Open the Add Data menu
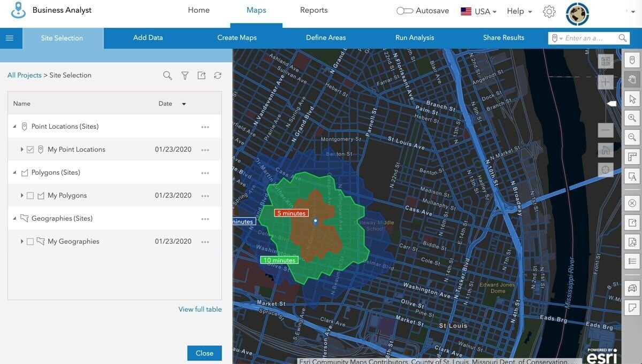 148,38
